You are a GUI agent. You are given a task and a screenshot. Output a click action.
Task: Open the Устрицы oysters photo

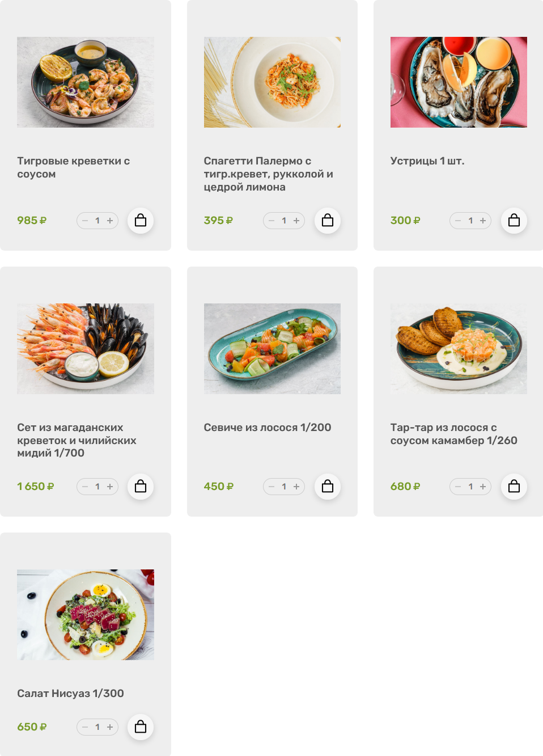click(x=459, y=82)
